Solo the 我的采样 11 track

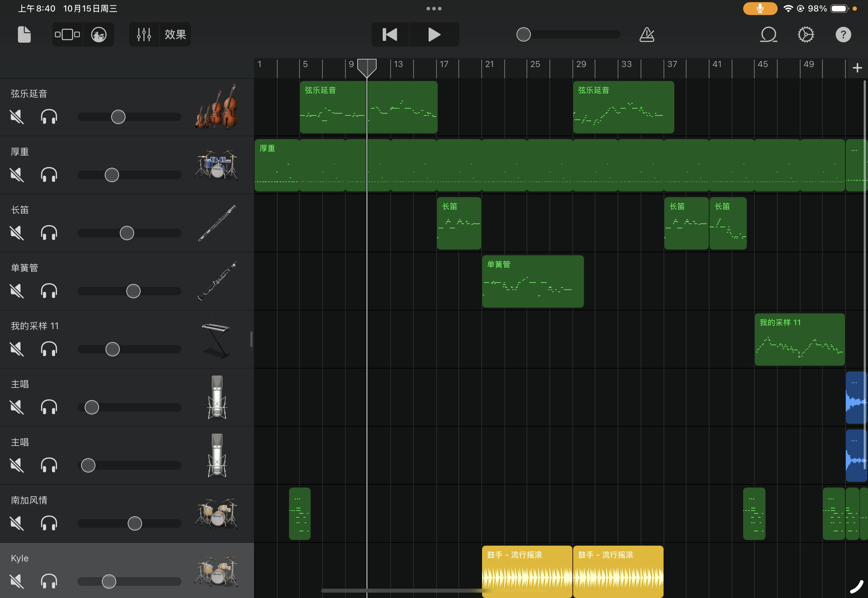point(49,349)
